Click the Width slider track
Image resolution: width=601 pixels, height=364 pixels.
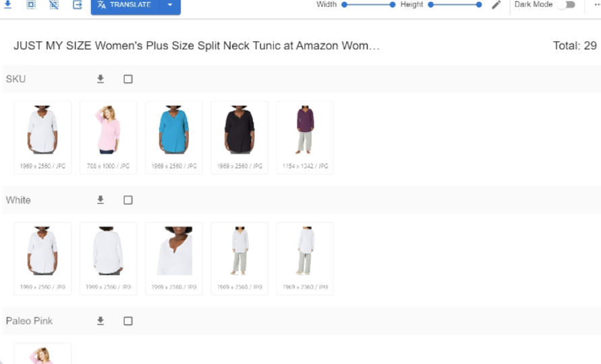[368, 5]
